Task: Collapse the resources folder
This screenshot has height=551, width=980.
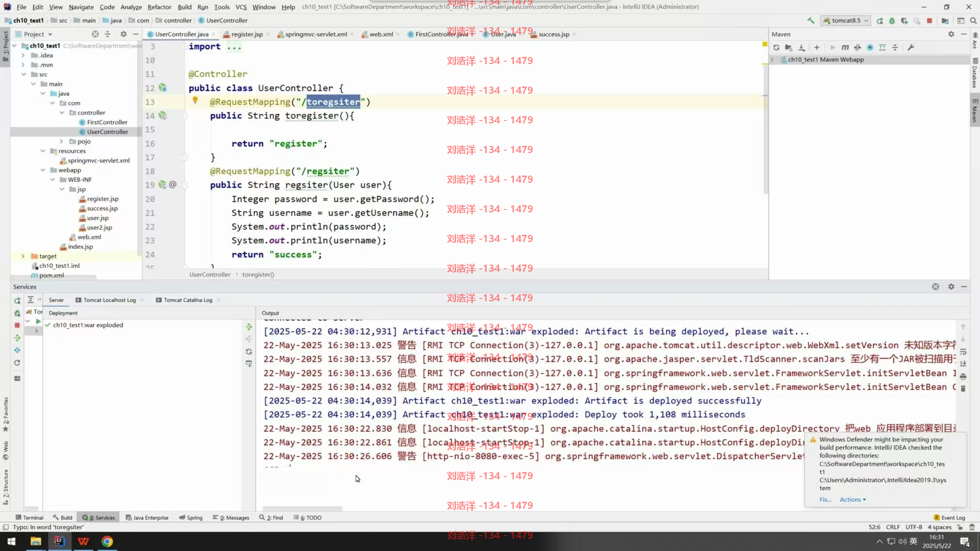Action: pyautogui.click(x=42, y=151)
